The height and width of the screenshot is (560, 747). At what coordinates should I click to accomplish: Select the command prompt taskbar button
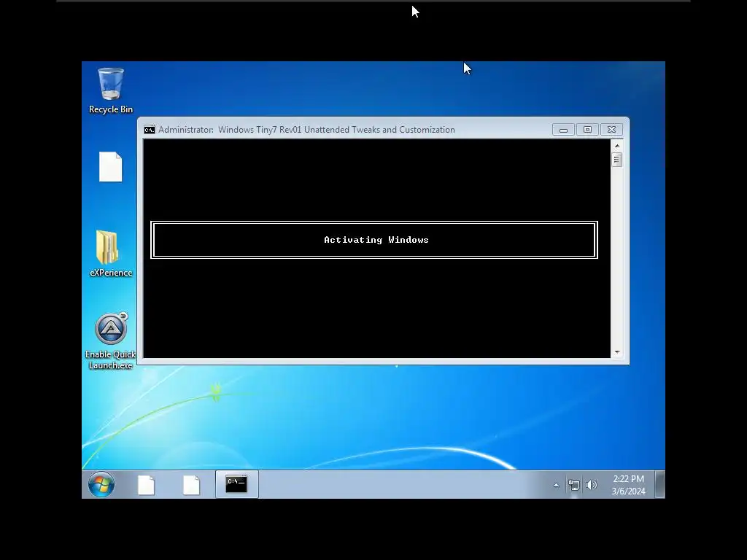pos(237,484)
